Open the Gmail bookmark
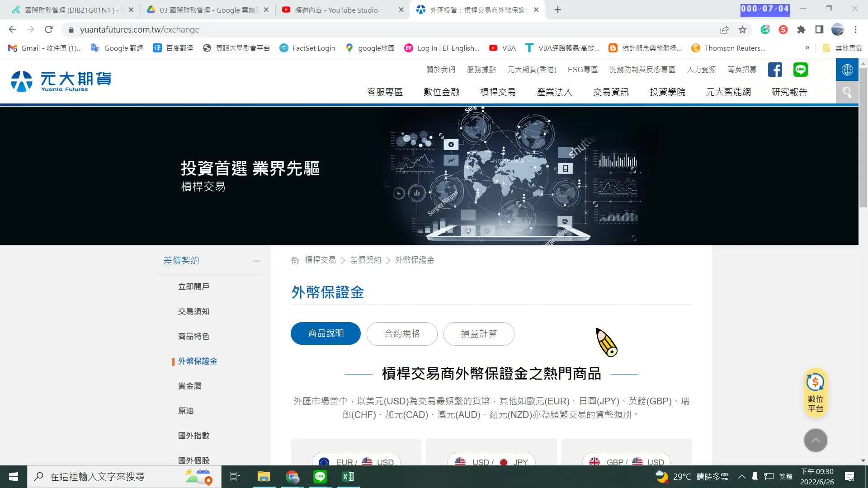This screenshot has width=868, height=488. 45,48
